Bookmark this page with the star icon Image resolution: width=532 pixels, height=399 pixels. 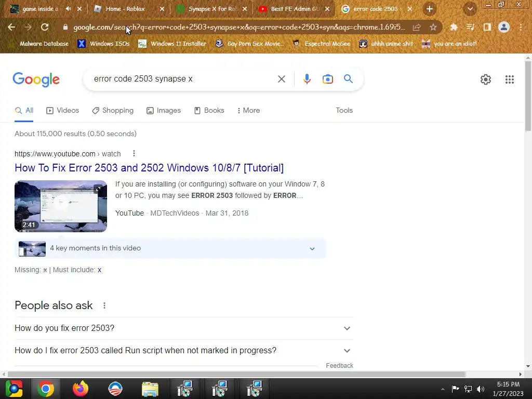click(433, 27)
